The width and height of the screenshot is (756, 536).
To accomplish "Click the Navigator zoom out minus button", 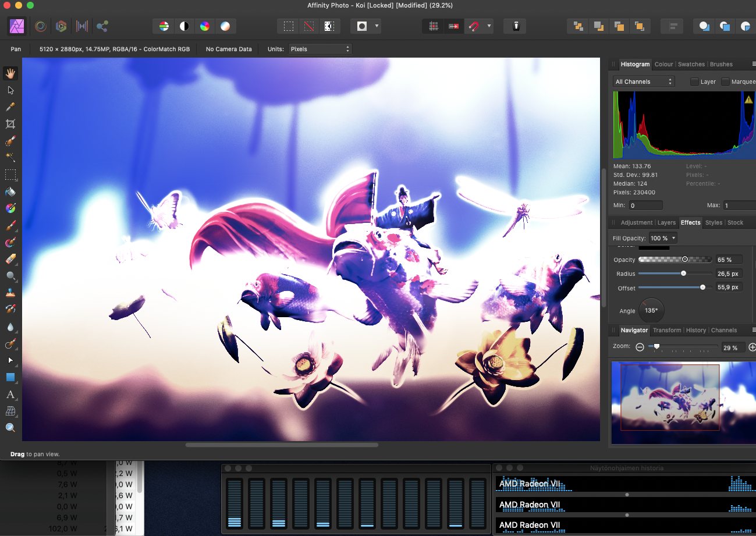I will point(640,347).
